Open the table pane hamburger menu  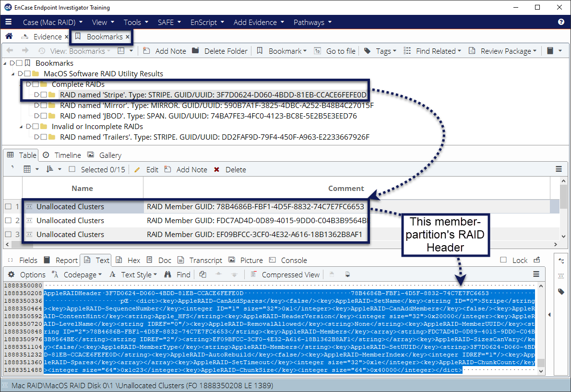(559, 169)
